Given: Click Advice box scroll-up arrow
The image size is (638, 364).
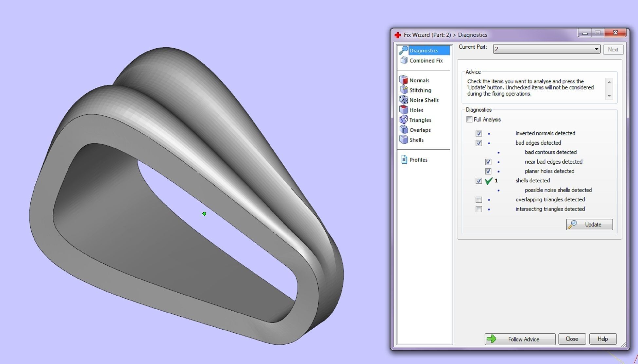Looking at the screenshot, I should pos(609,82).
